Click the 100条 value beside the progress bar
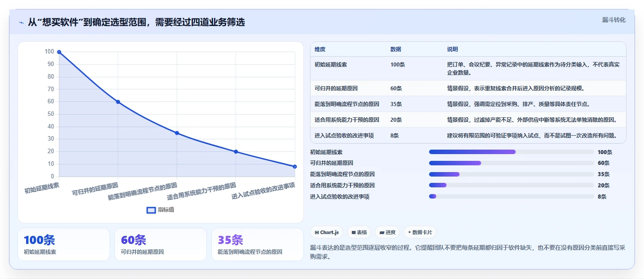 pos(605,152)
